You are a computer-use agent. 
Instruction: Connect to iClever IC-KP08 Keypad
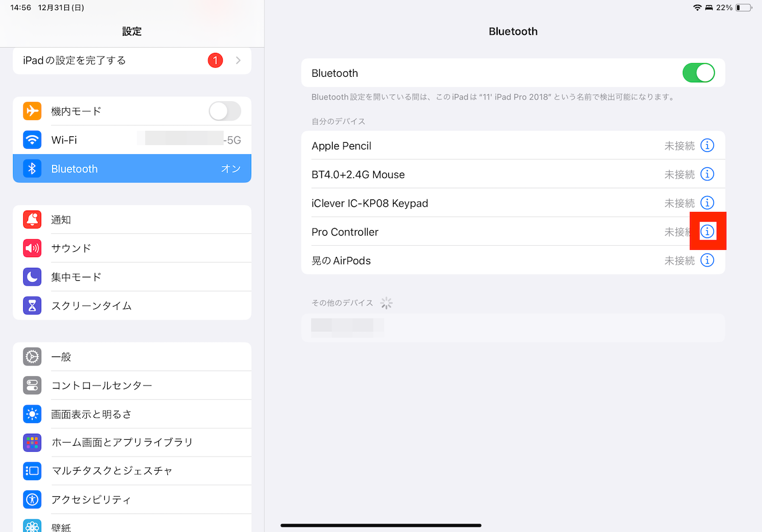[x=513, y=202]
